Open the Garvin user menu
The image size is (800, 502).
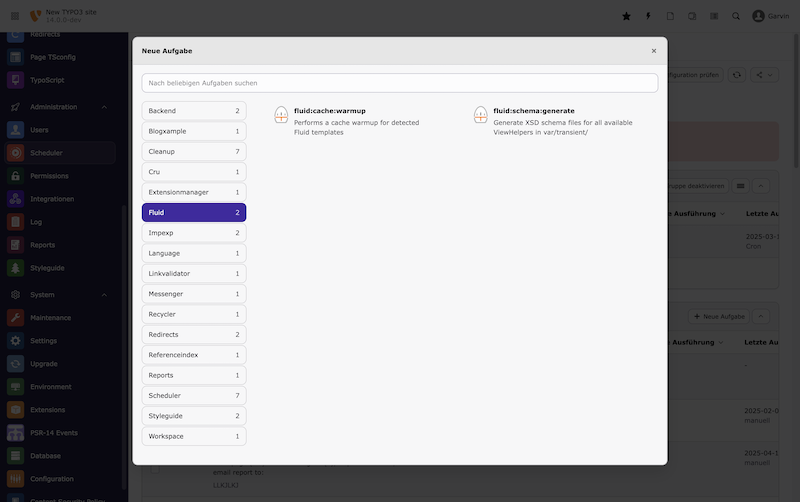coord(771,16)
